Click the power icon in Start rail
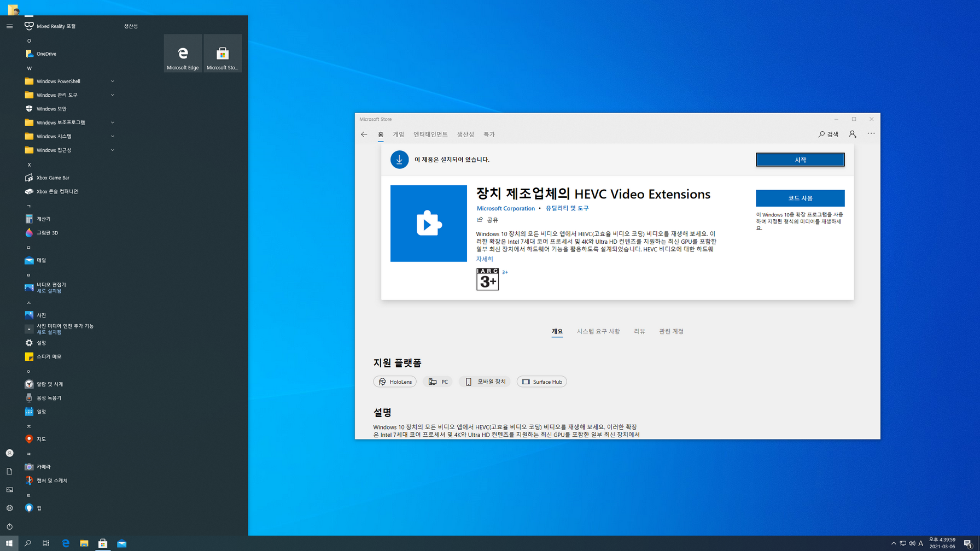The height and width of the screenshot is (551, 980). click(x=9, y=526)
